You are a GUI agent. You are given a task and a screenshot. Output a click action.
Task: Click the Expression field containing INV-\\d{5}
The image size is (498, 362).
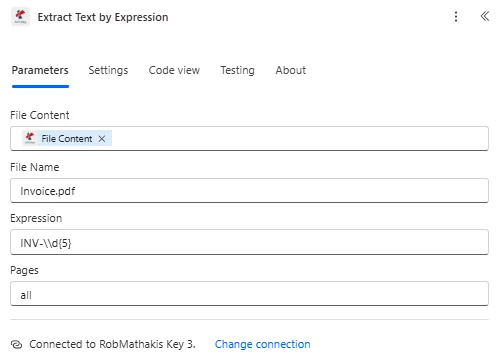(x=249, y=242)
